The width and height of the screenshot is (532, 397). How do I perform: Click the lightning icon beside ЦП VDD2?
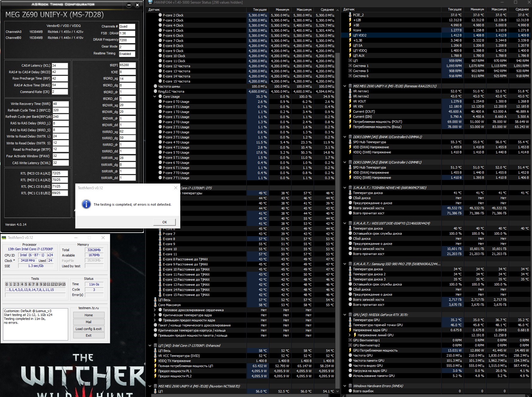pos(350,35)
